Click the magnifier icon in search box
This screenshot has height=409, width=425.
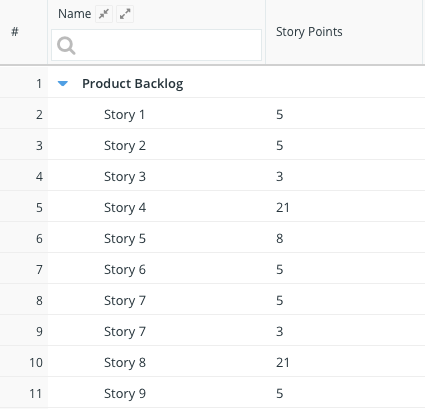(x=66, y=45)
